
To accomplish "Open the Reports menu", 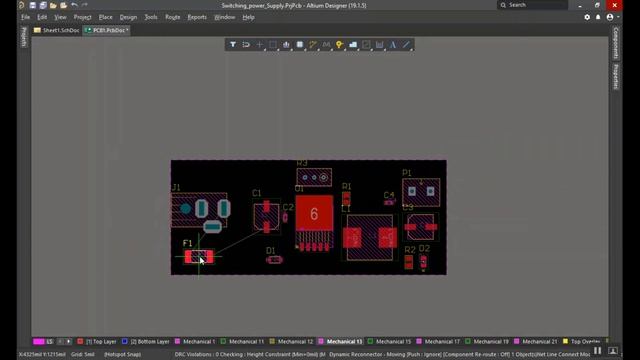I will (x=197, y=17).
